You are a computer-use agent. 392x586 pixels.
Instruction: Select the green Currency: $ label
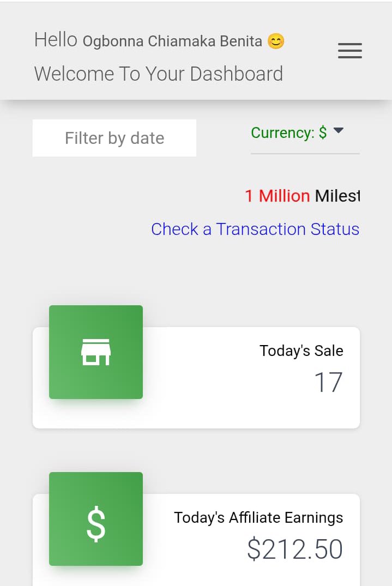pyautogui.click(x=289, y=132)
